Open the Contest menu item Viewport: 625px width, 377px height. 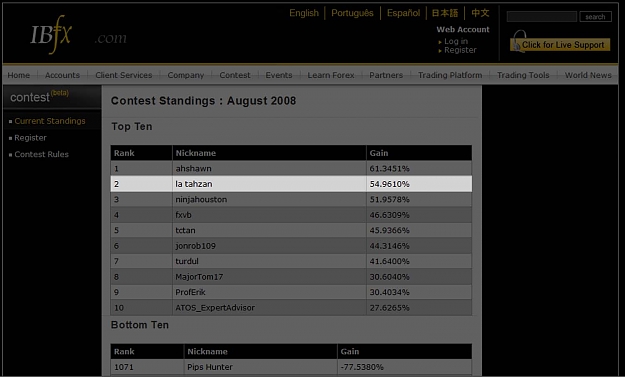pos(235,75)
